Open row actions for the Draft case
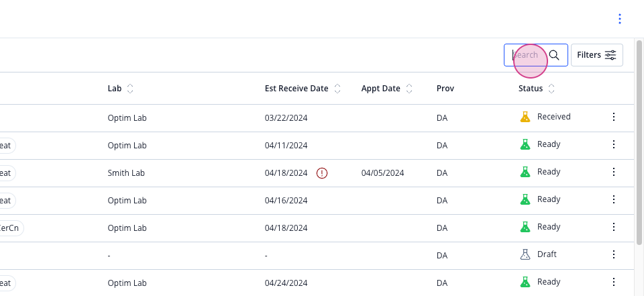The height and width of the screenshot is (296, 644). coord(614,255)
